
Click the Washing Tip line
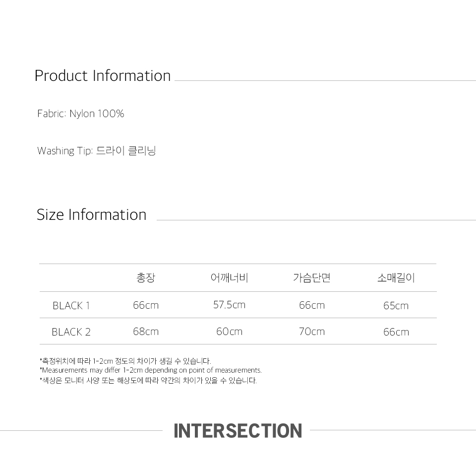click(97, 151)
